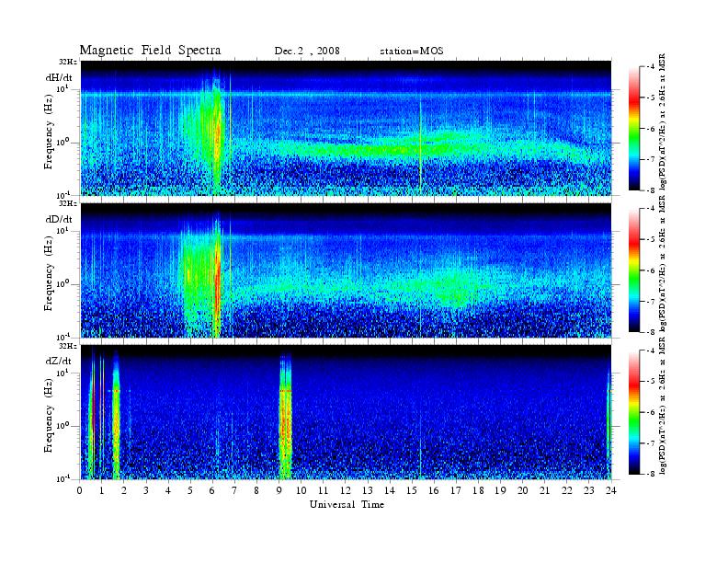The height and width of the screenshot is (563, 728).
Task: Click the PSD units label beside dD/dt color bar
Action: (663, 264)
